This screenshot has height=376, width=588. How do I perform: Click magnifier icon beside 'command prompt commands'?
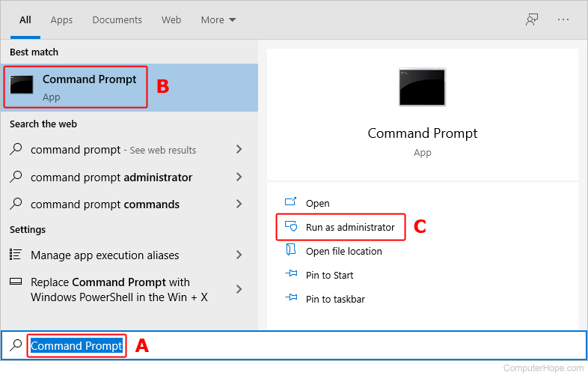click(x=16, y=204)
